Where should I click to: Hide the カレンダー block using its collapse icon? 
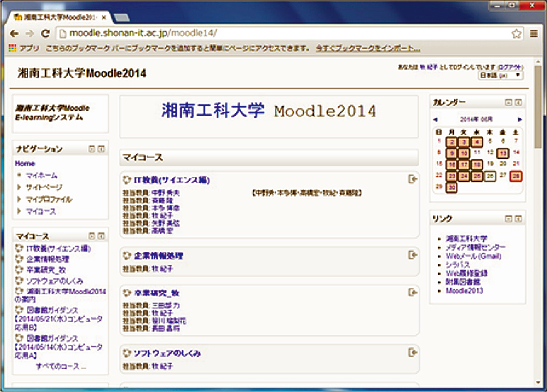click(x=508, y=102)
